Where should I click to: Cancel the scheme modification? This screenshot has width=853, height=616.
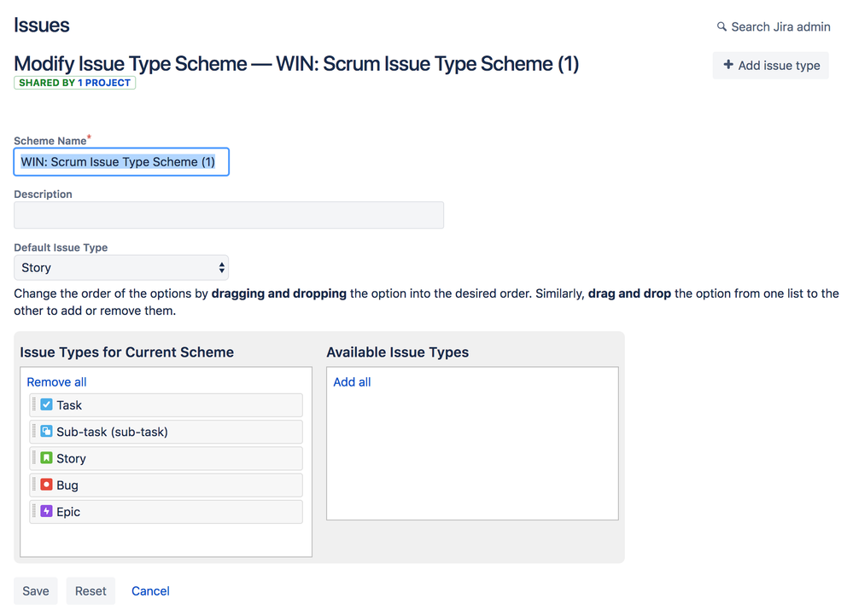pos(150,591)
